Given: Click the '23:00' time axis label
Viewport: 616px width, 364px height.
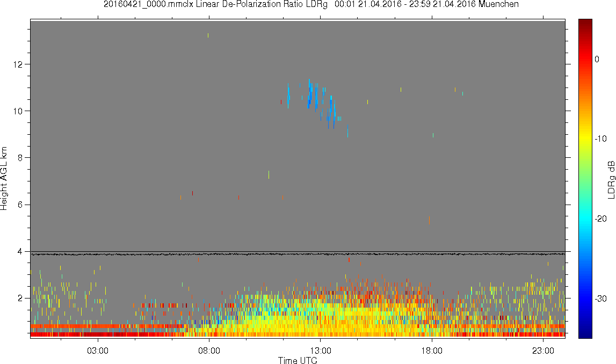Looking at the screenshot, I should [543, 351].
